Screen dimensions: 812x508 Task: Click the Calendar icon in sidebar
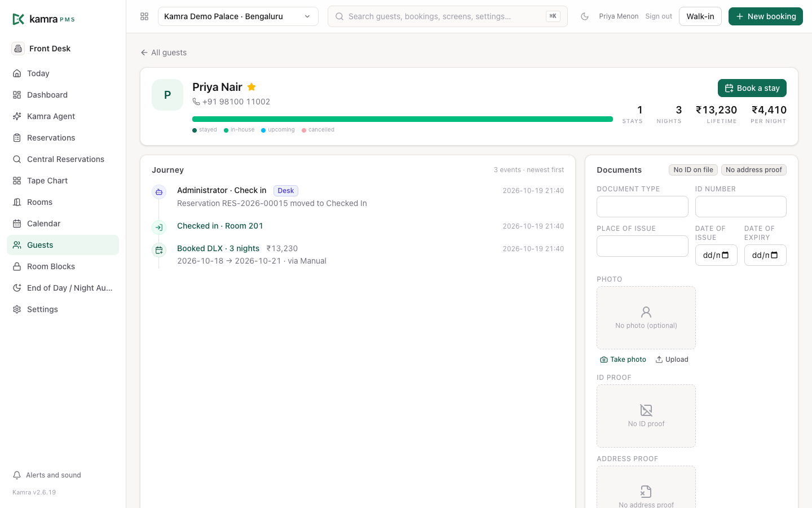(17, 224)
